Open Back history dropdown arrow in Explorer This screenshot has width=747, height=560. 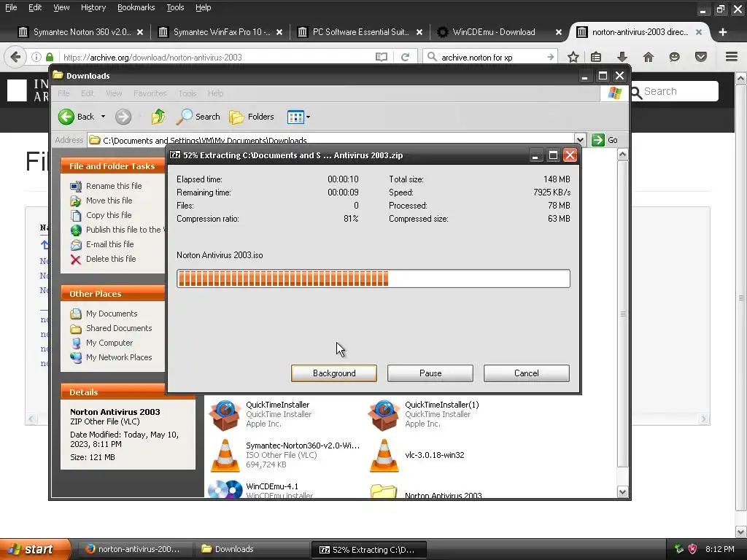[103, 117]
